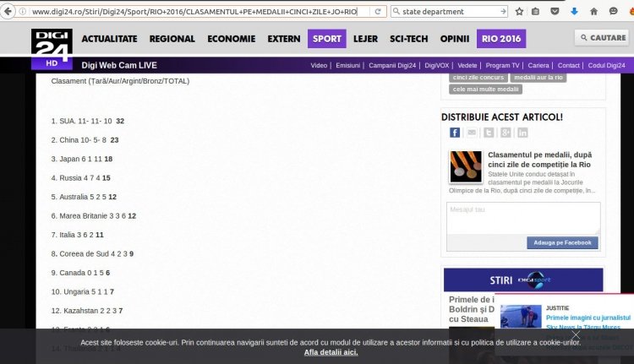Viewport: 634px width, 364px height.
Task: Click the medals article thumbnail image
Action: [466, 167]
